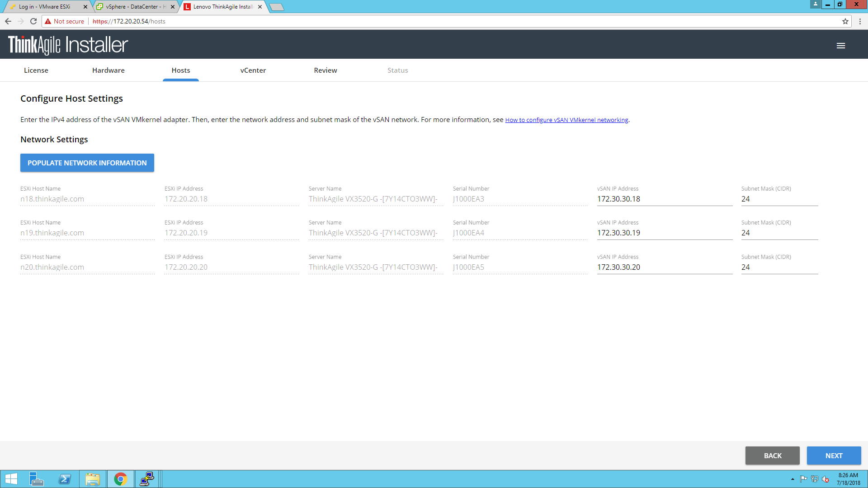Viewport: 868px width, 488px height.
Task: Open the hamburger menu icon
Action: point(840,46)
